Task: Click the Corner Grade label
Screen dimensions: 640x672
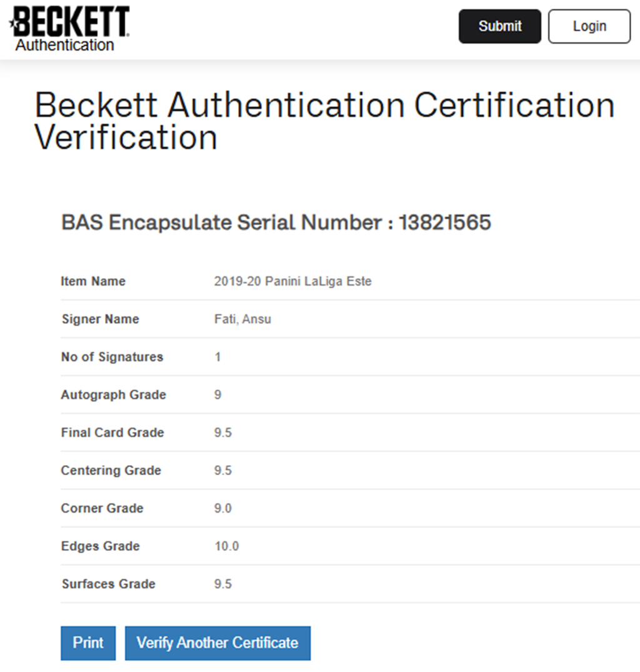Action: 102,508
